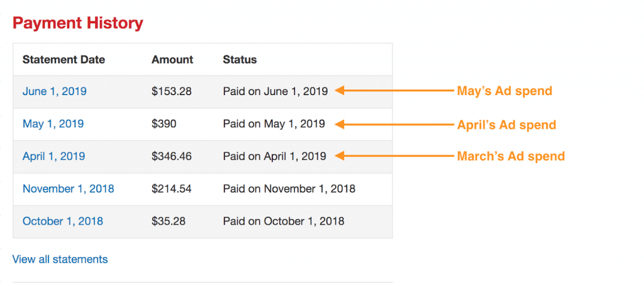The height and width of the screenshot is (286, 644).
Task: Click the May's Ad spend annotation
Action: [x=505, y=91]
